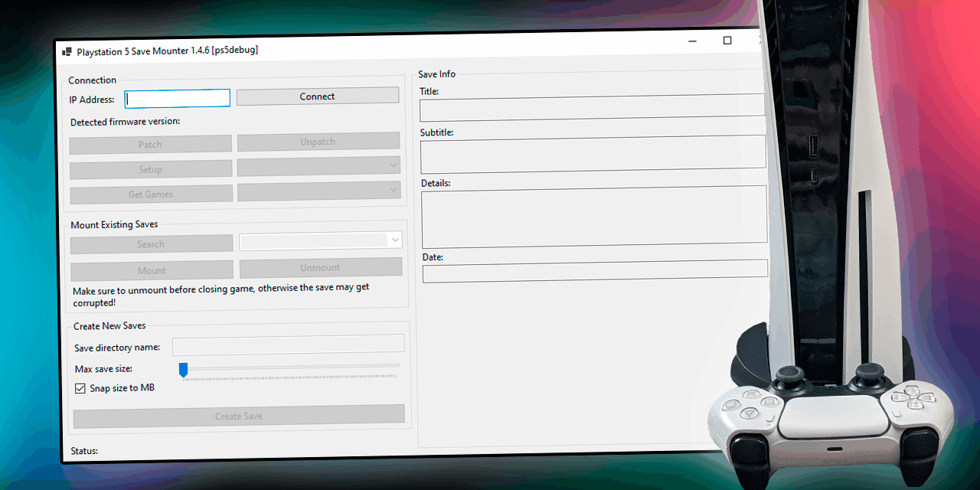Click the Mount button
The image size is (980, 490).
click(152, 270)
